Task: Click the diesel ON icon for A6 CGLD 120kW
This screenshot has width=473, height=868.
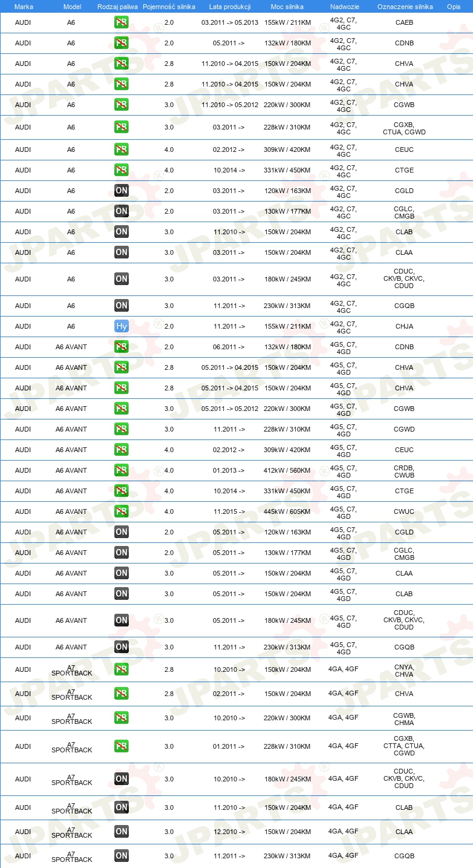Action: 121,191
